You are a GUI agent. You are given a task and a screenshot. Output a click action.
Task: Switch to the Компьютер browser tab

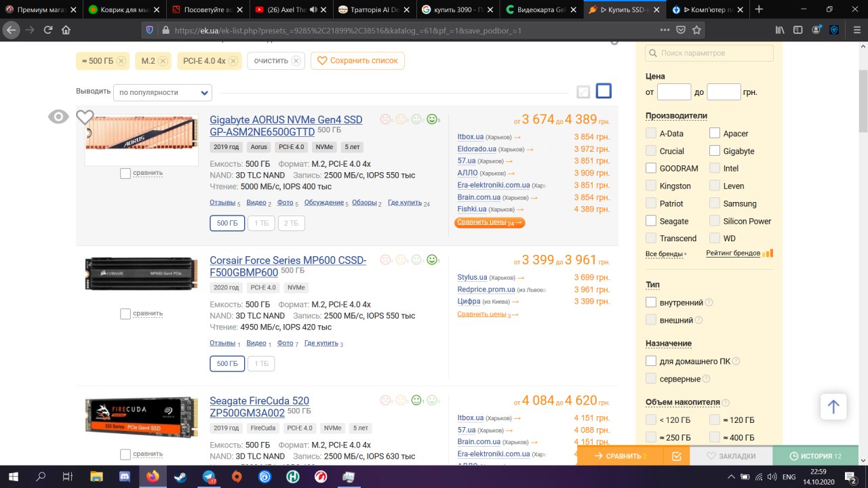pyautogui.click(x=707, y=9)
